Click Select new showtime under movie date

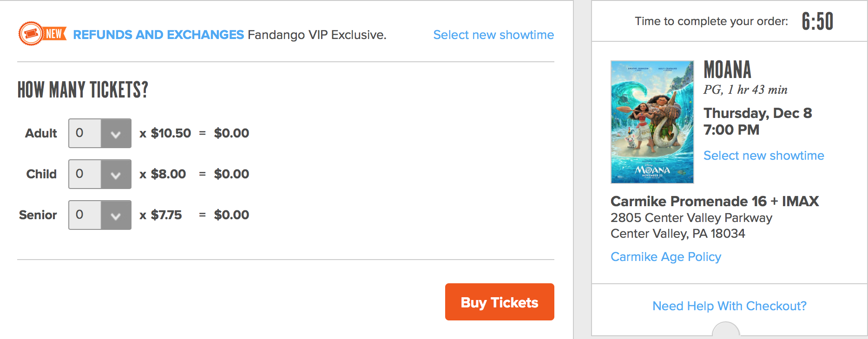[763, 156]
